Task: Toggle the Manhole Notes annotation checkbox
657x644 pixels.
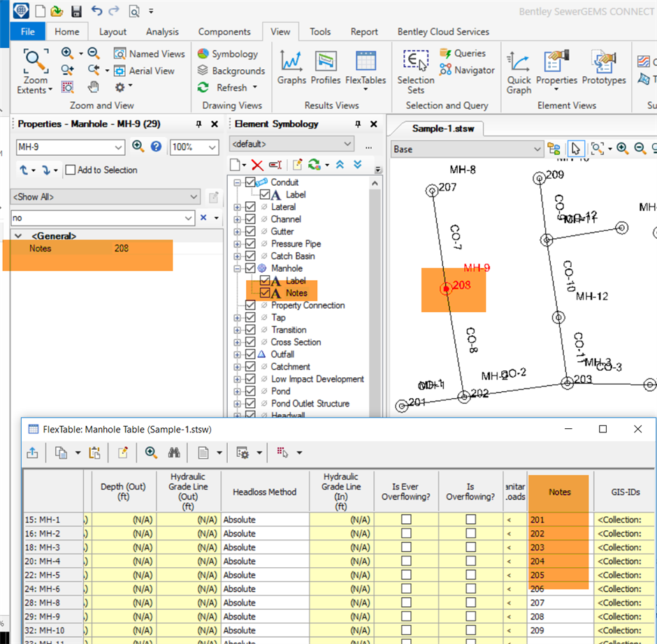Action: tap(265, 293)
